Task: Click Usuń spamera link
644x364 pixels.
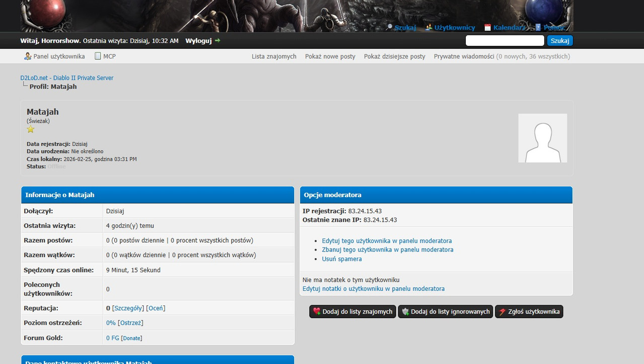Action: pos(342,259)
